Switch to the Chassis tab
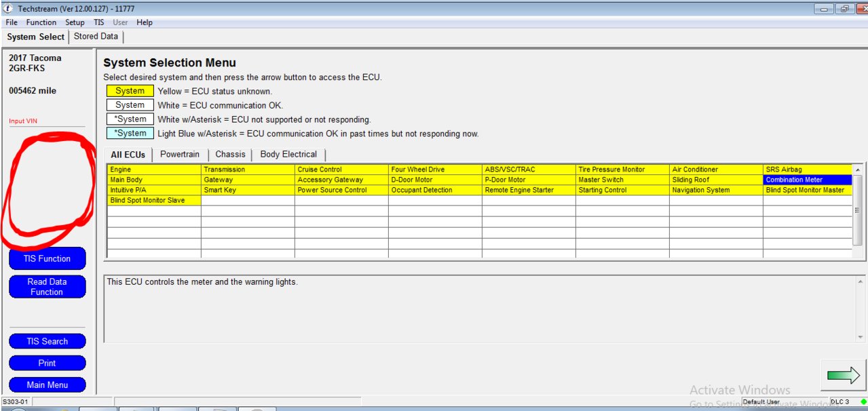 [230, 155]
